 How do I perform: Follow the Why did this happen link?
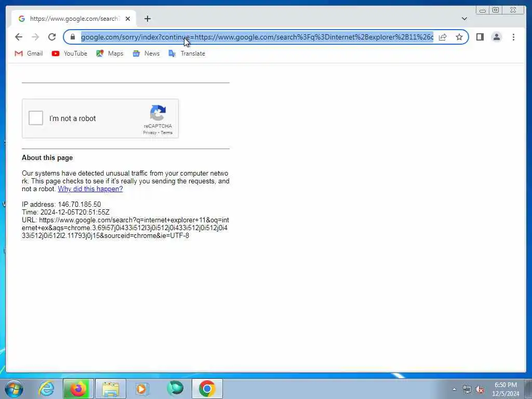click(90, 189)
